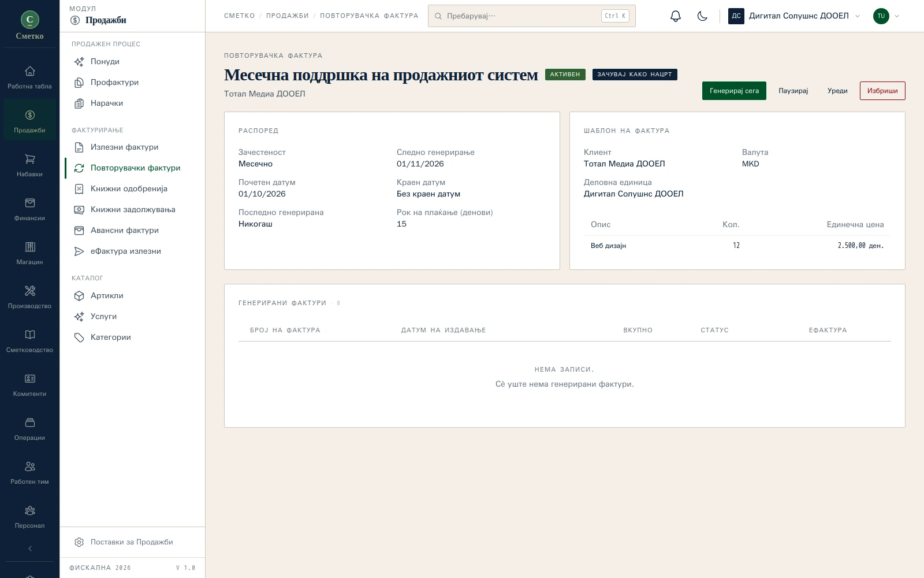Image resolution: width=924 pixels, height=578 pixels.
Task: Open Книжни задолжувања menu item
Action: (x=132, y=209)
